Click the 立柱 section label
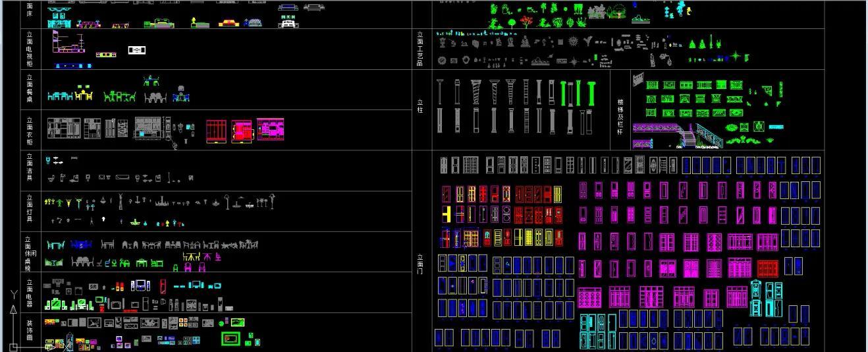This screenshot has width=868, height=352. [420, 106]
